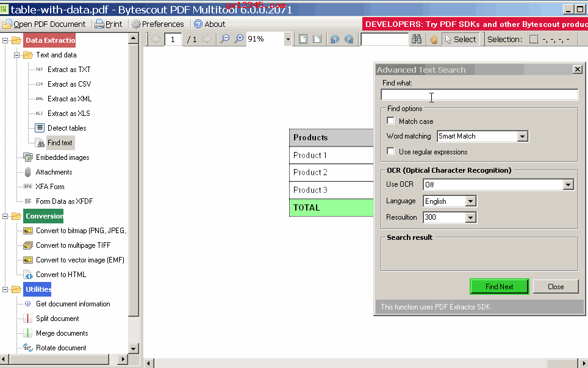Open the Use OCR dropdown
The height and width of the screenshot is (368, 588).
pyautogui.click(x=568, y=184)
